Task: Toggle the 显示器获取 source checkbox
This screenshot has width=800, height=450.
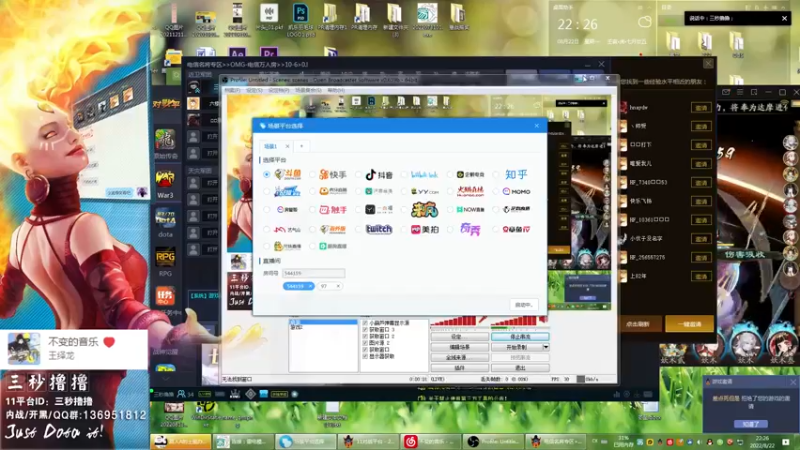Action: point(365,356)
